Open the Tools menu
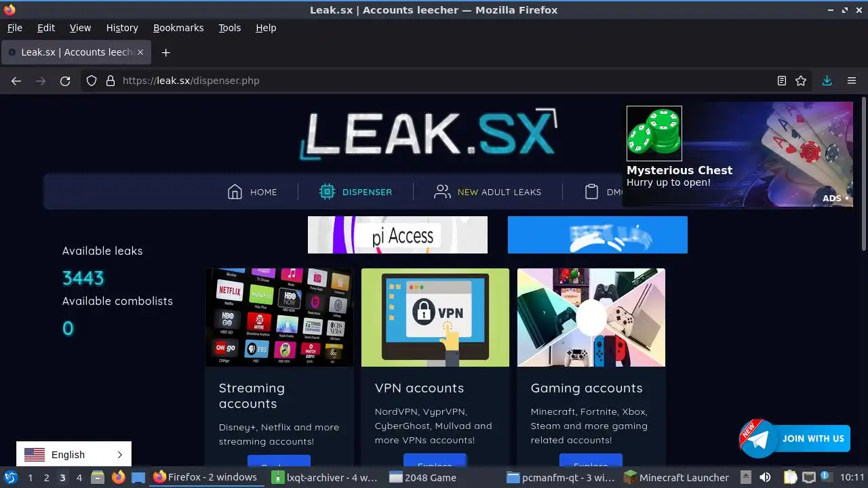 click(x=230, y=28)
